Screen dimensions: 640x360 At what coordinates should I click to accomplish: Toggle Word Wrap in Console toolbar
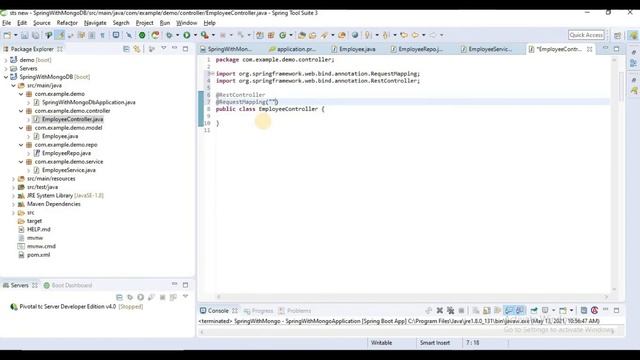[498, 311]
